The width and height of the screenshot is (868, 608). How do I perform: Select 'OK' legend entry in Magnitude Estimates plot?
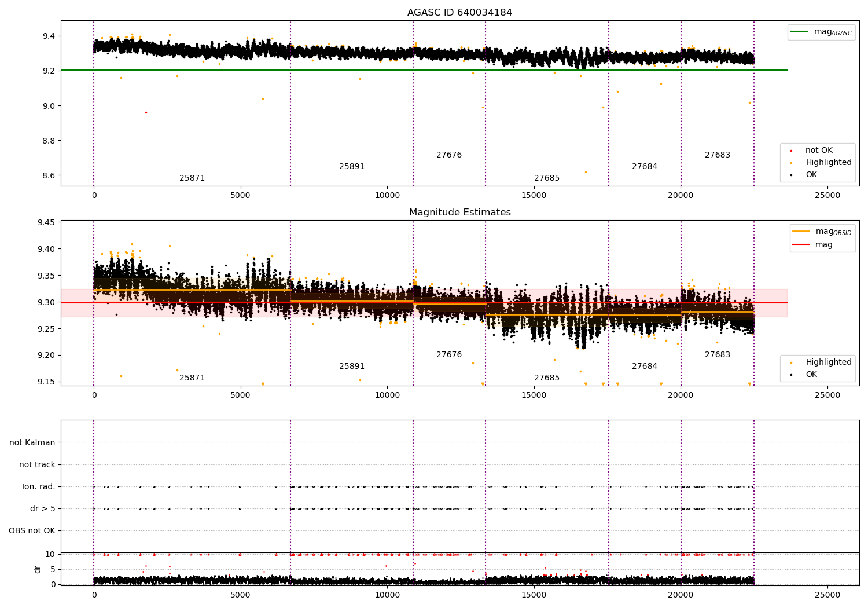[x=804, y=375]
